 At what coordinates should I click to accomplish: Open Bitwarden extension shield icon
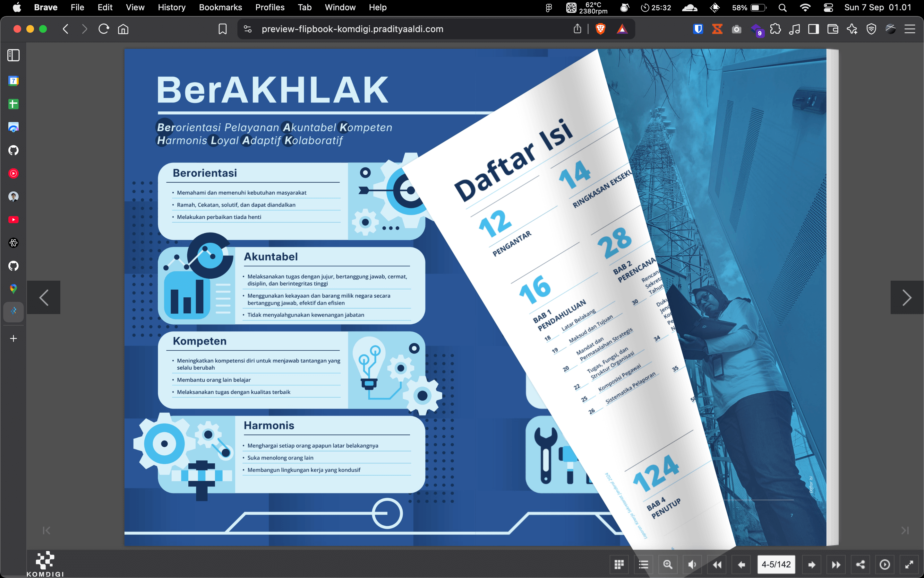point(697,29)
